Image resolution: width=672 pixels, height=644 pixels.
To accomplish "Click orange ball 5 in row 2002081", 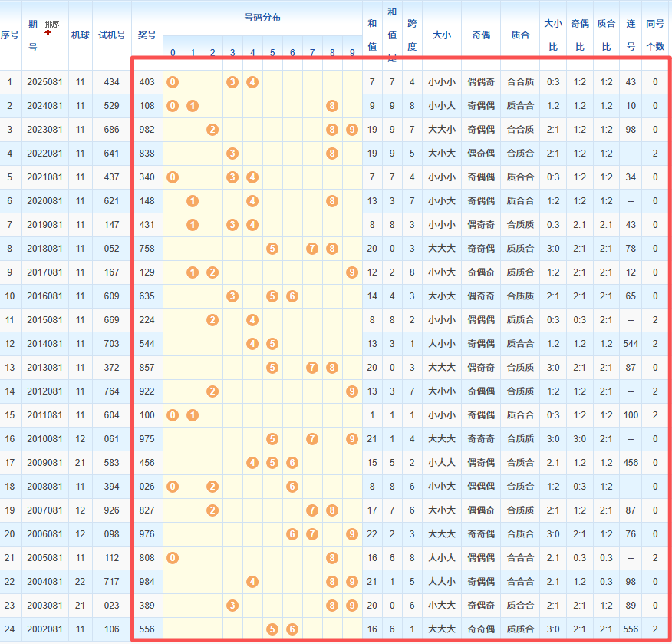I will pos(272,629).
